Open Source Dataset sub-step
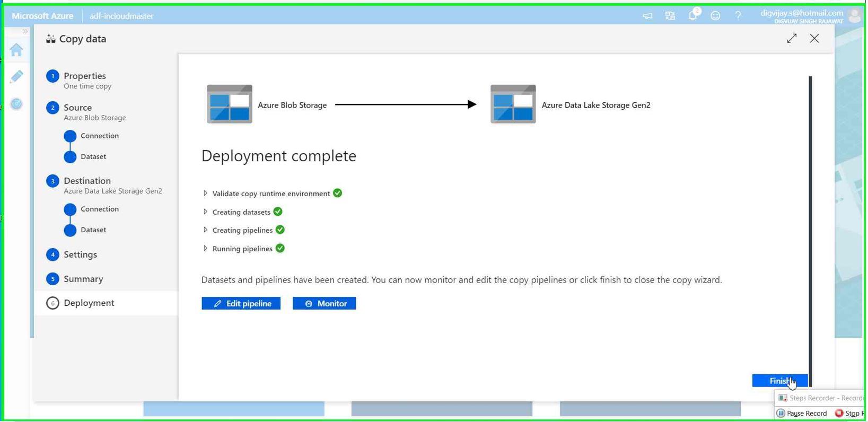Viewport: 868px width, 422px height. pyautogui.click(x=93, y=157)
